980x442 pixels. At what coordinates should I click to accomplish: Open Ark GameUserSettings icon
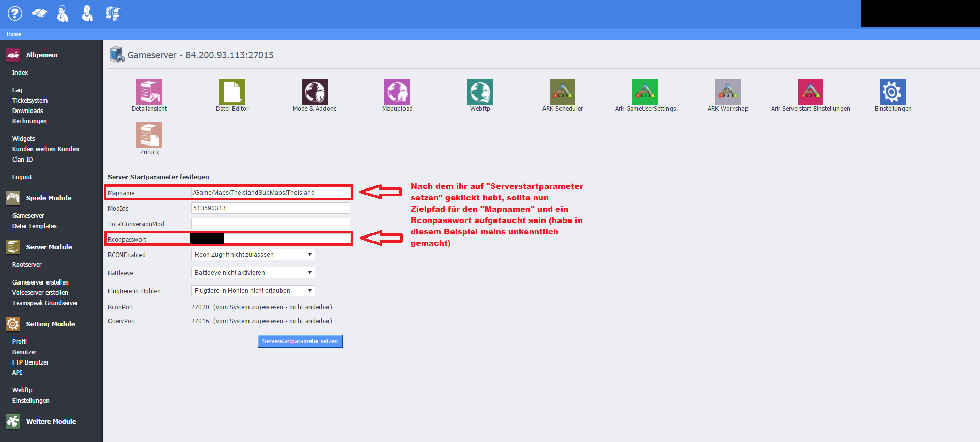[x=645, y=92]
